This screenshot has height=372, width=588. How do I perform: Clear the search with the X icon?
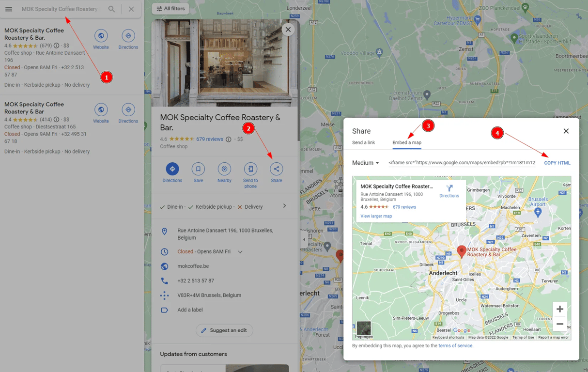(131, 9)
